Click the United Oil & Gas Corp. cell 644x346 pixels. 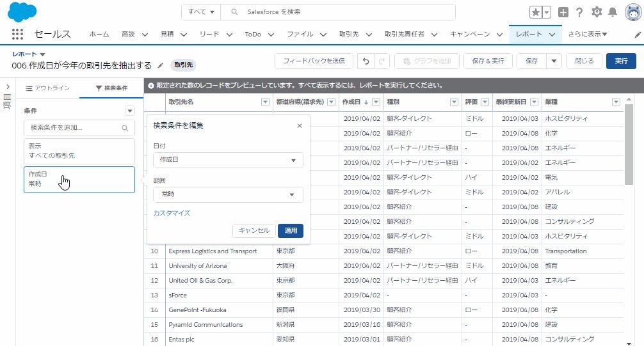219,281
